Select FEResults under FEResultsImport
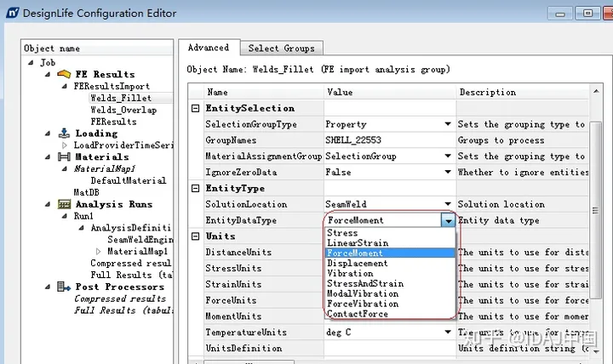 coord(113,122)
